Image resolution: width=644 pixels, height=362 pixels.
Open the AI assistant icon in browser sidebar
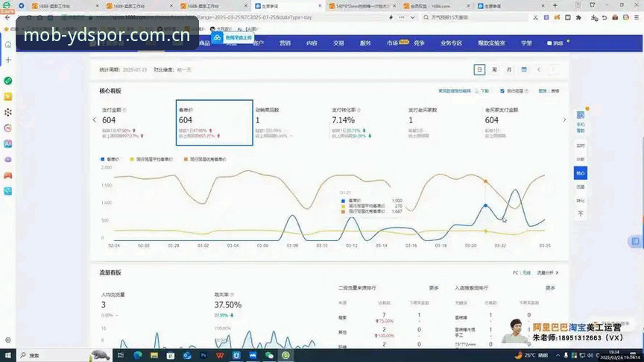(7, 143)
